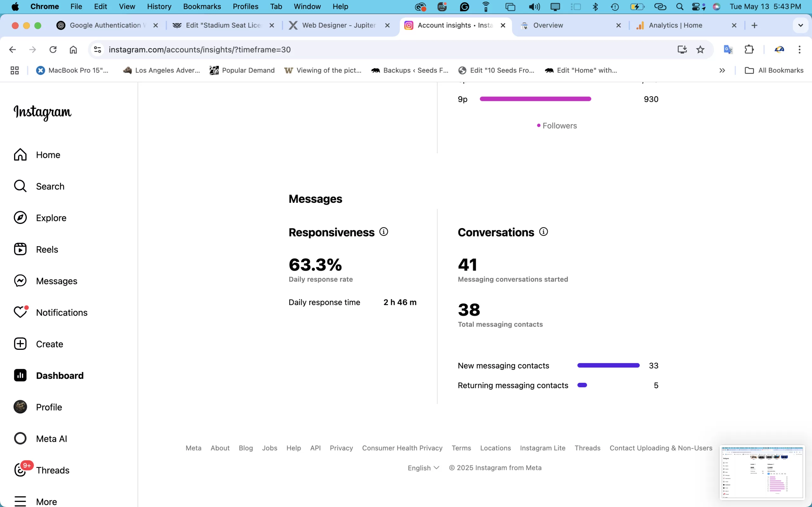Click the Create plus icon
Viewport: 812px width, 507px height.
pyautogui.click(x=20, y=344)
